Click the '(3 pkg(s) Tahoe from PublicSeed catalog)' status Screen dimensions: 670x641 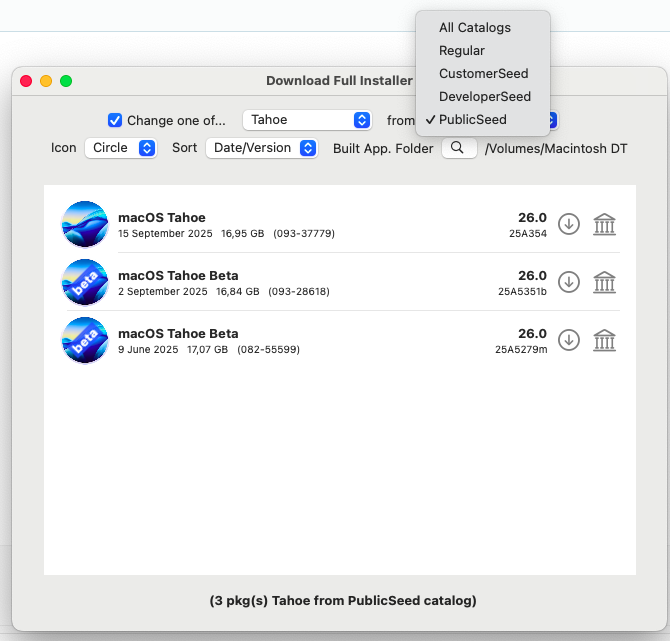[x=343, y=601]
